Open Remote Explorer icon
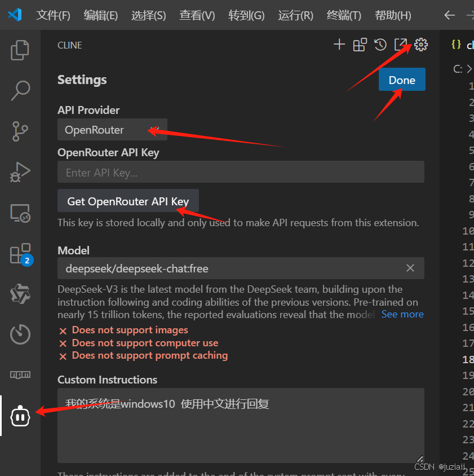The width and height of the screenshot is (474, 476). point(20,213)
